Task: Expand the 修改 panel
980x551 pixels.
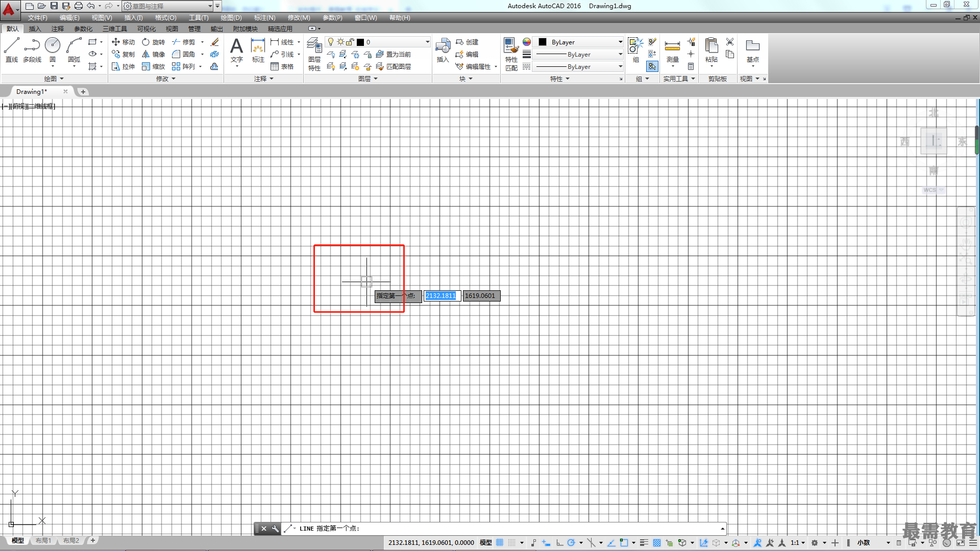Action: point(166,79)
